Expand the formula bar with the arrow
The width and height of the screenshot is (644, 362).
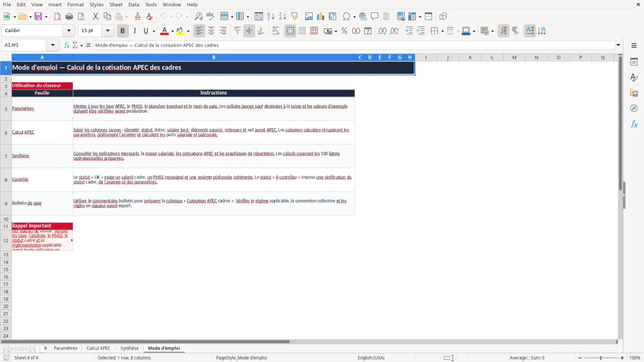pyautogui.click(x=618, y=46)
